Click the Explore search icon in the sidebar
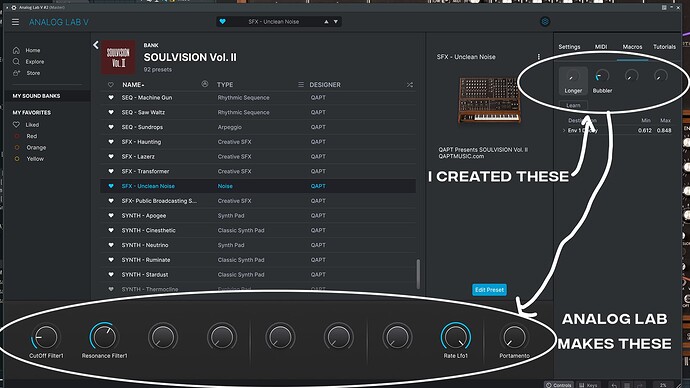The width and height of the screenshot is (690, 388). pos(16,62)
